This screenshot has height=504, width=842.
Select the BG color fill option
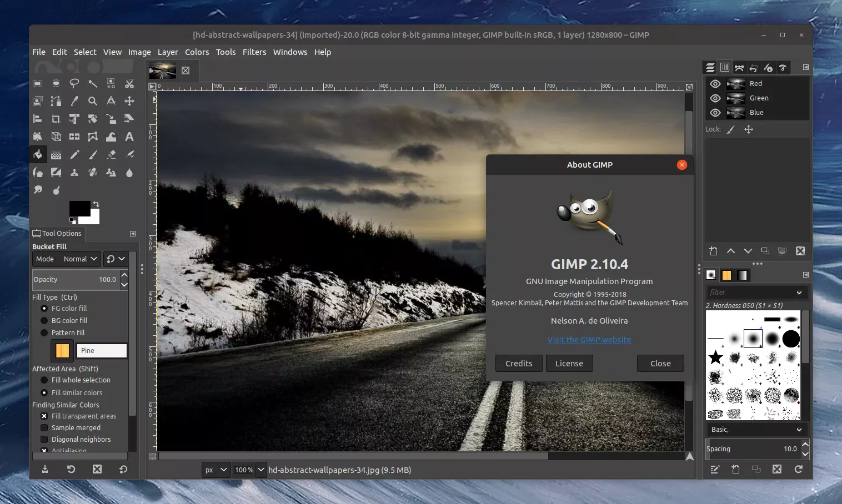point(45,320)
